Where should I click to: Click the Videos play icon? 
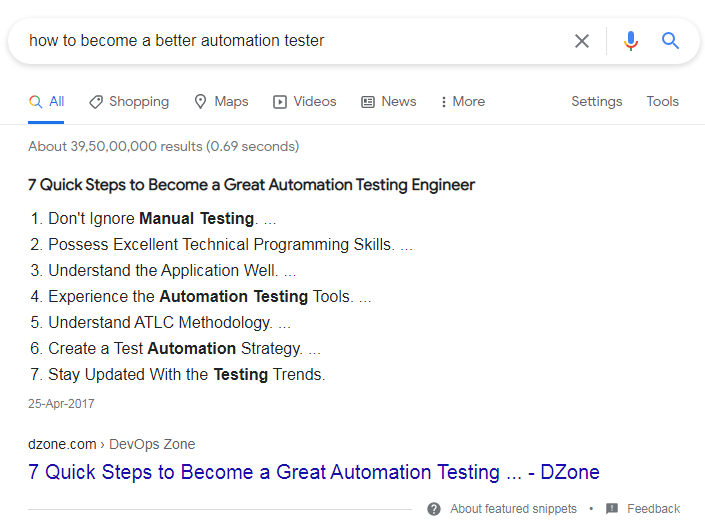click(280, 102)
